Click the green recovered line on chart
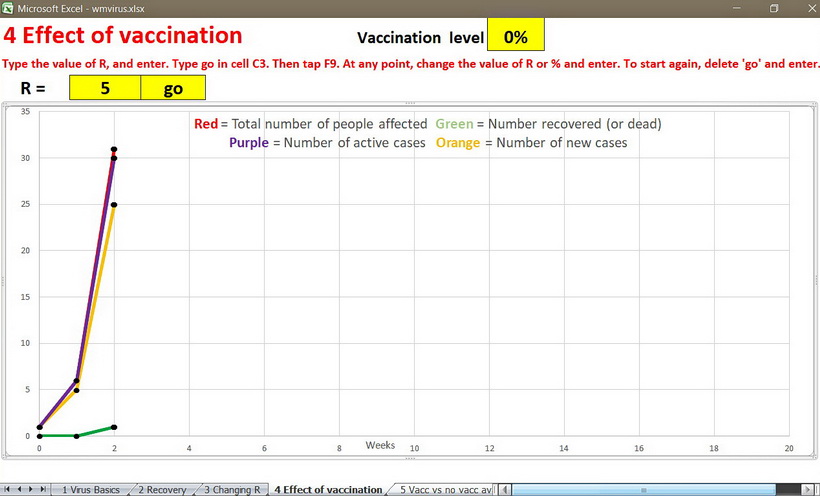 click(96, 431)
